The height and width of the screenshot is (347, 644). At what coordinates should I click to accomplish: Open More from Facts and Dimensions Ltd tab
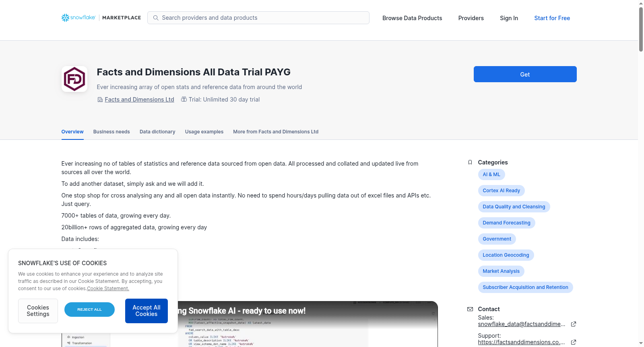tap(276, 132)
